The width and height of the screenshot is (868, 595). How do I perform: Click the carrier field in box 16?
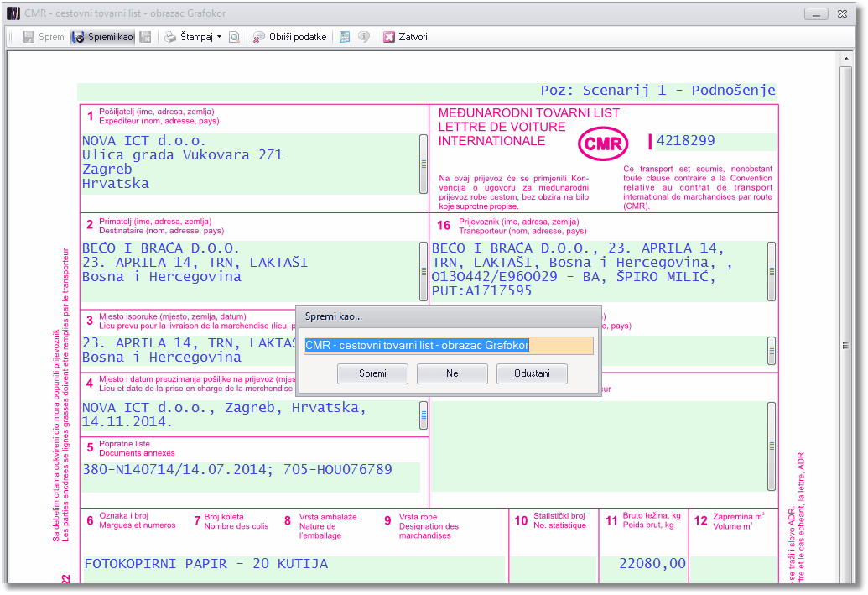tap(599, 271)
